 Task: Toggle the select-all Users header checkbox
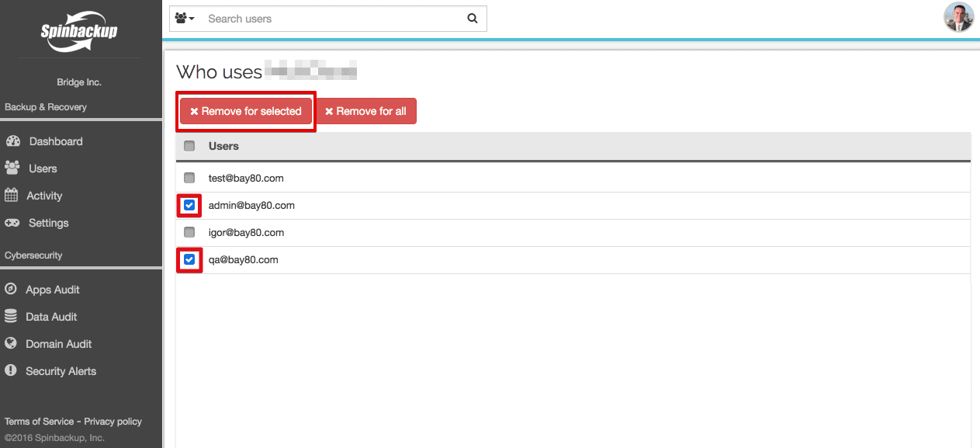[189, 146]
